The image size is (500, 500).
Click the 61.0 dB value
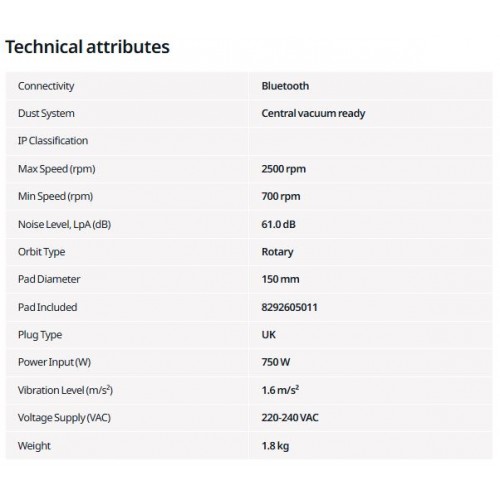(278, 224)
